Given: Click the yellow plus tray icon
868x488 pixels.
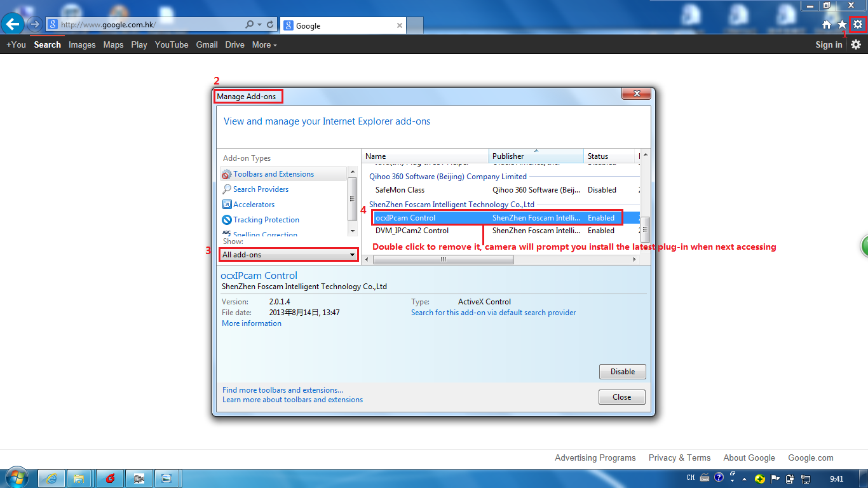Looking at the screenshot, I should [x=759, y=478].
